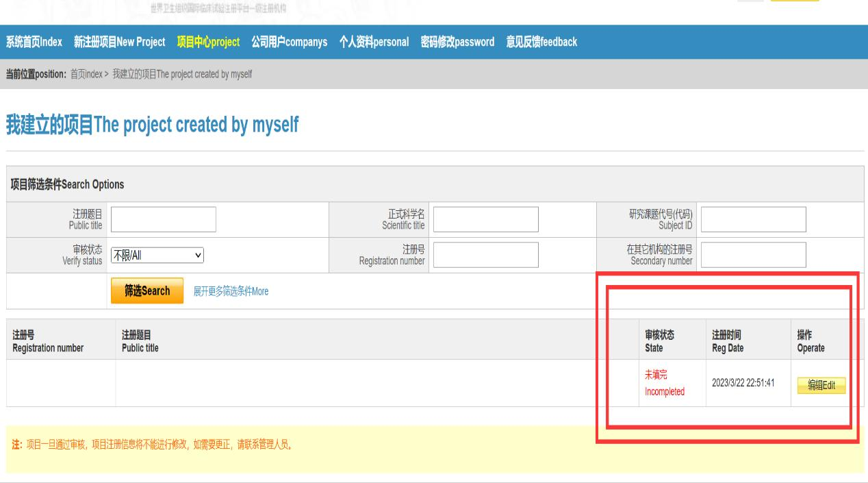This screenshot has width=868, height=483.
Task: Go to 新注册项目 New Project page
Action: tap(120, 42)
